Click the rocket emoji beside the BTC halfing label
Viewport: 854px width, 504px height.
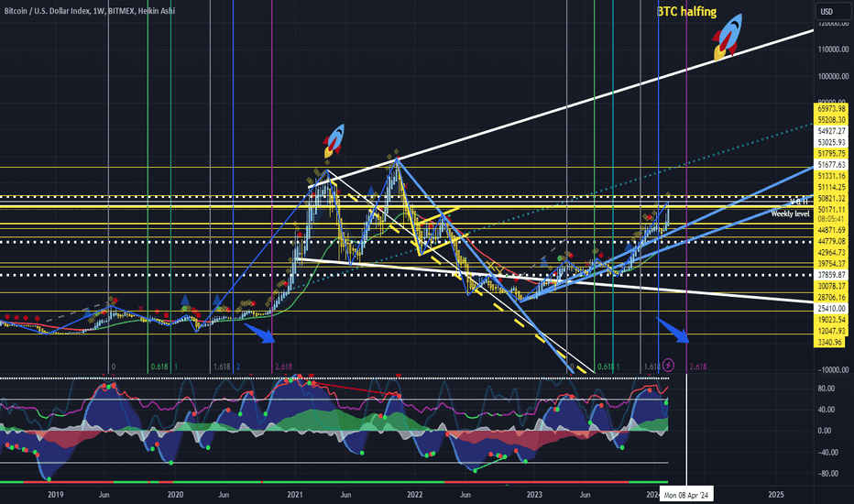tap(728, 36)
